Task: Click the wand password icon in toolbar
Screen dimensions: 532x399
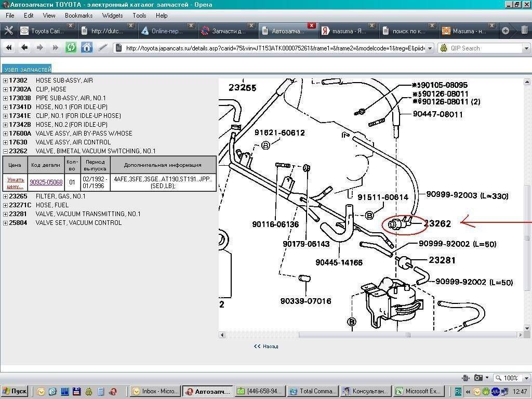Action: click(103, 48)
